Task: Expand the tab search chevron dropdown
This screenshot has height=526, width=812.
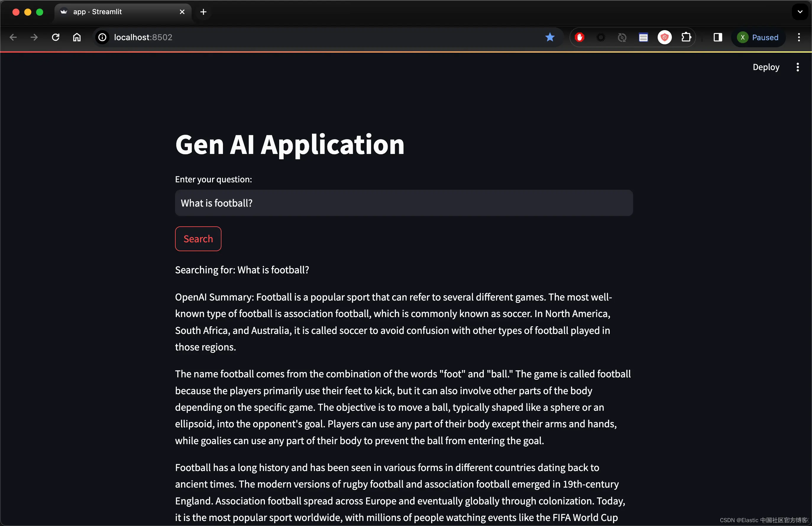Action: (800, 12)
